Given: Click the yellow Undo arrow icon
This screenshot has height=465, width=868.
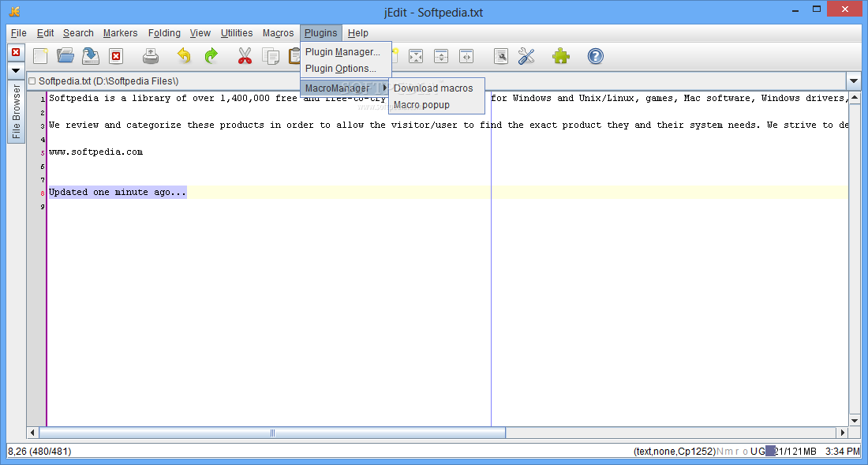Looking at the screenshot, I should (x=184, y=56).
